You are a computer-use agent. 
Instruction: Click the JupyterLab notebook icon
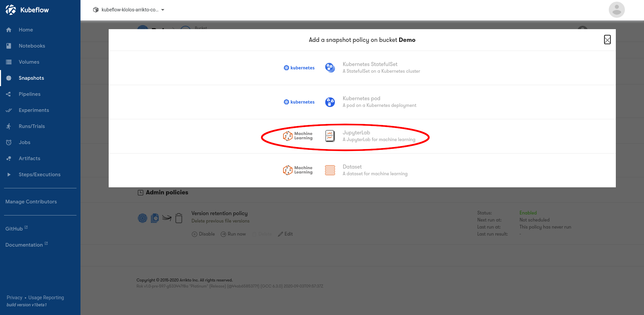pos(330,136)
